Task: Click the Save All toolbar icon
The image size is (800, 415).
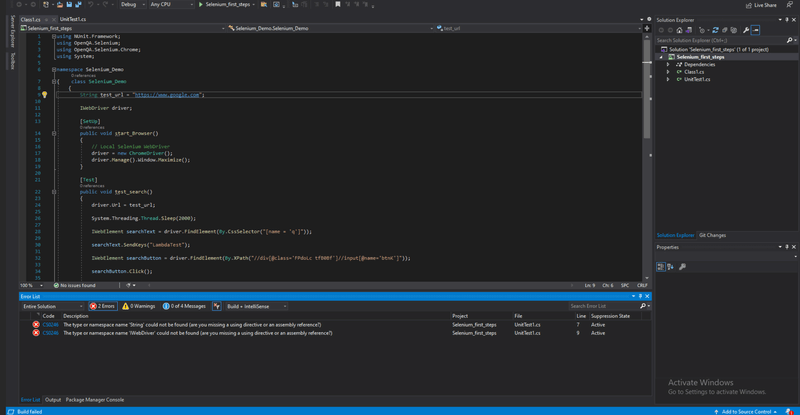Action: point(78,5)
